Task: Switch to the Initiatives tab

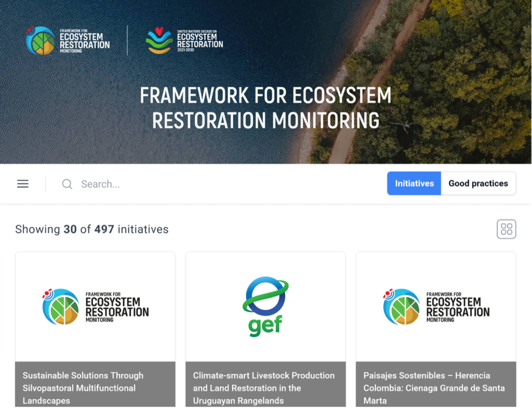Action: [414, 183]
